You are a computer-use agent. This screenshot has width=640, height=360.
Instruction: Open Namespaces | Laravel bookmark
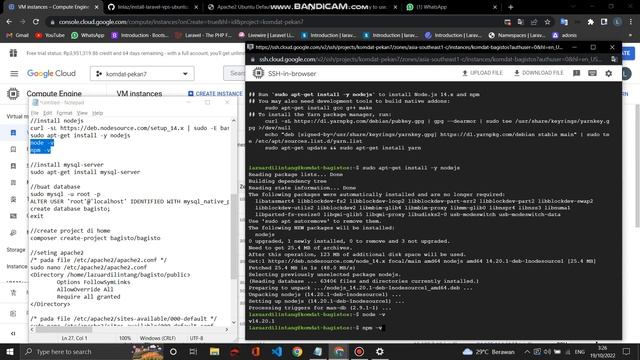pos(517,36)
